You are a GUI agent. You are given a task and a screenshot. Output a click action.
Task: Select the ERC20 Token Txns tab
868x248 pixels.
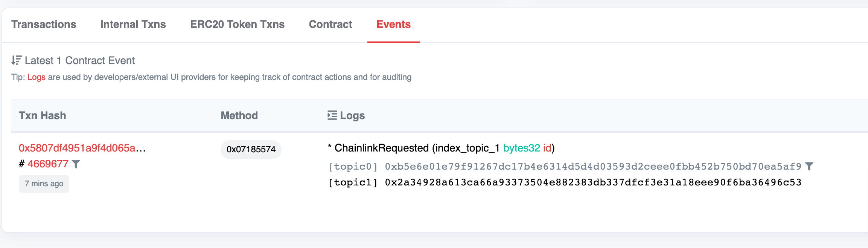click(x=237, y=24)
